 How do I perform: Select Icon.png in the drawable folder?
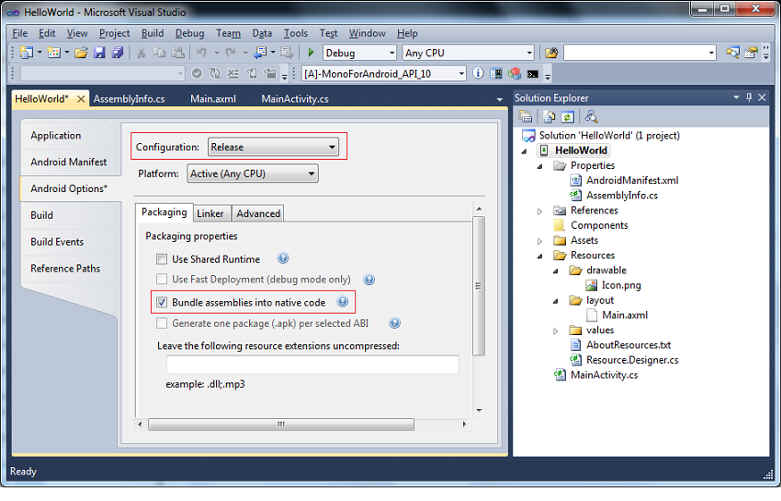(621, 285)
